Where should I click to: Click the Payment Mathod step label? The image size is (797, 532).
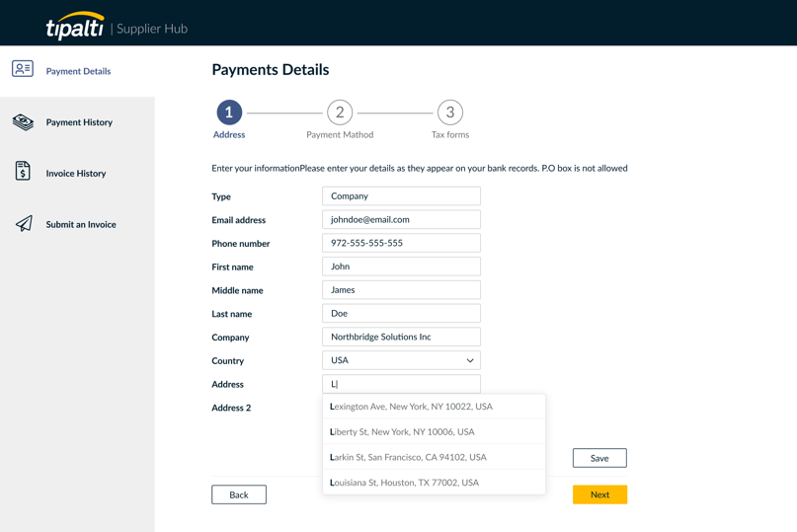[340, 134]
